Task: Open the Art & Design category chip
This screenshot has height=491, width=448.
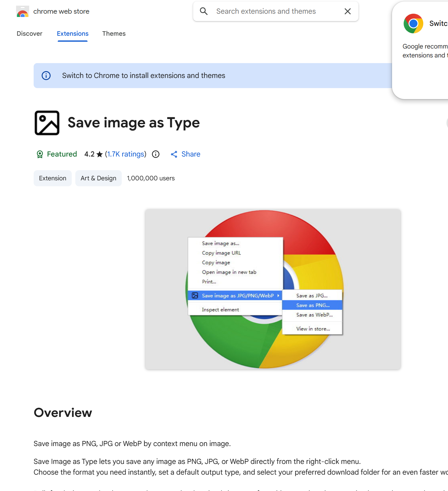Action: (x=98, y=178)
